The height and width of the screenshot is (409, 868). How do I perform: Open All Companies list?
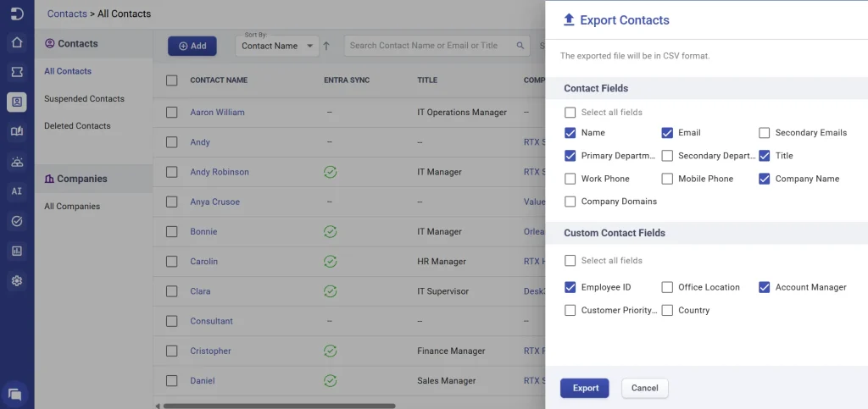pyautogui.click(x=72, y=206)
